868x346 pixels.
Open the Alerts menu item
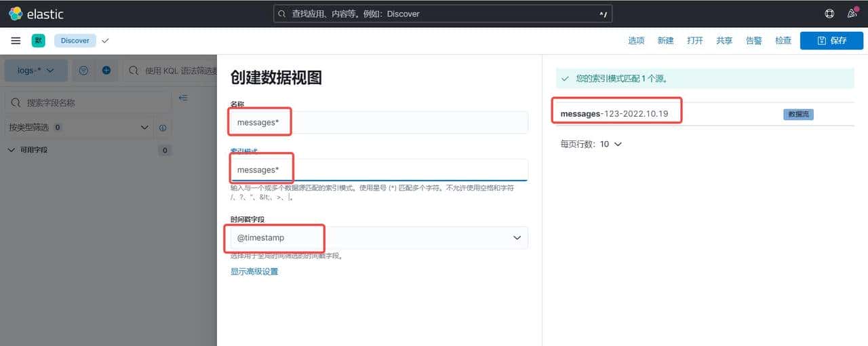tap(753, 41)
